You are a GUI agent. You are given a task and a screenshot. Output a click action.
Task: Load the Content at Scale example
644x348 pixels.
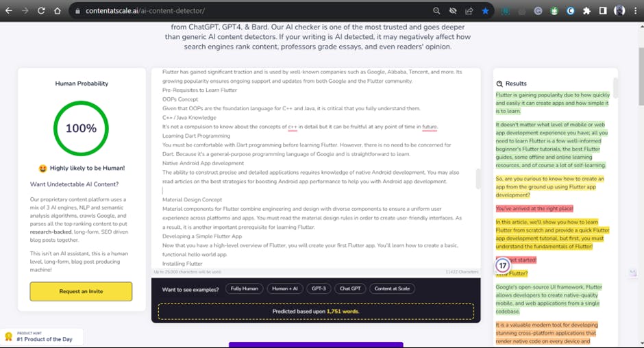[392, 289]
